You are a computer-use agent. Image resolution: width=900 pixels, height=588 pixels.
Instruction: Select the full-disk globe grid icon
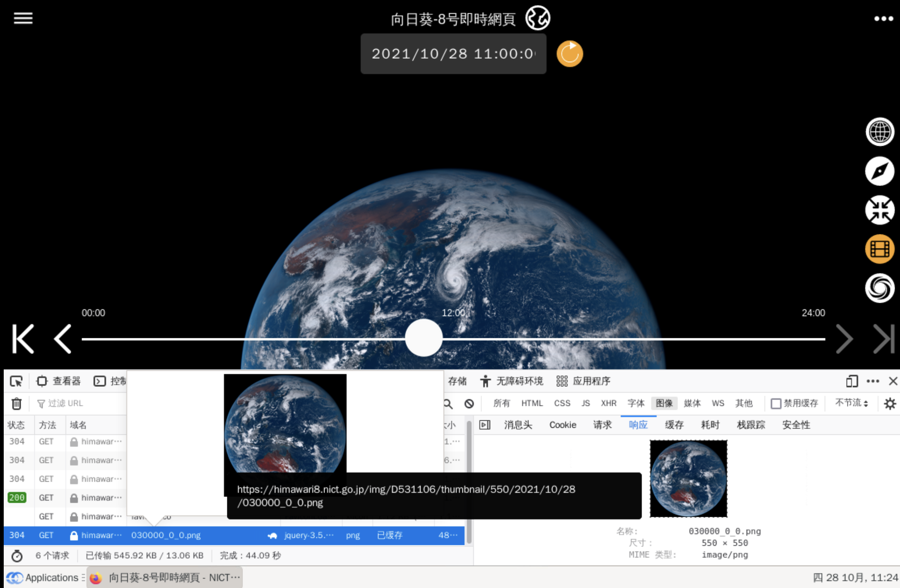[880, 132]
